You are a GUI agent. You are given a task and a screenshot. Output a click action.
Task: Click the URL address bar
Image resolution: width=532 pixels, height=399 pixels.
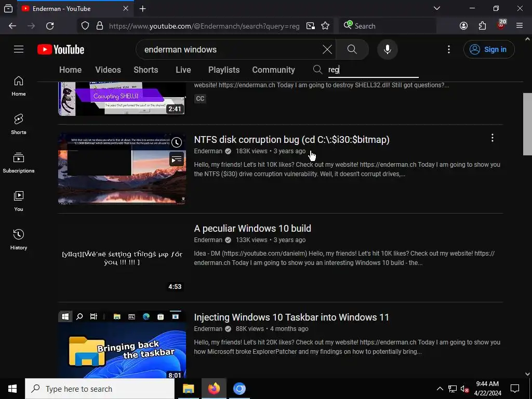[x=204, y=26]
